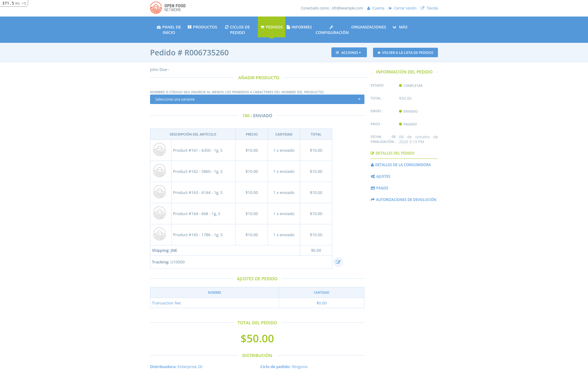
Task: Click the Enterprise 26 distributor link
Action: 190,367
